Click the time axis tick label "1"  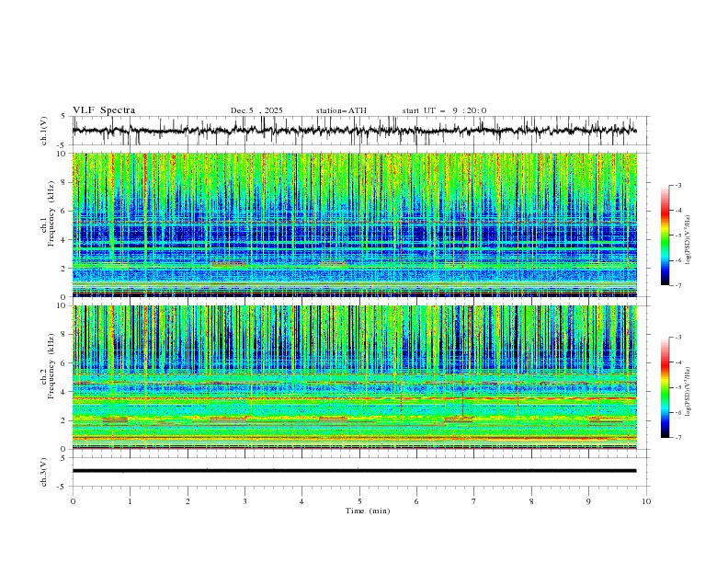pyautogui.click(x=130, y=501)
